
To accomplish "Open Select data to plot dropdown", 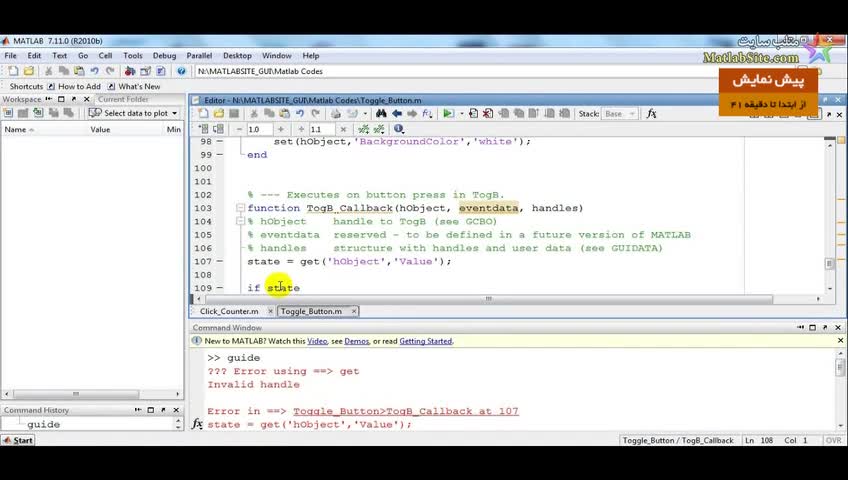I will point(134,113).
